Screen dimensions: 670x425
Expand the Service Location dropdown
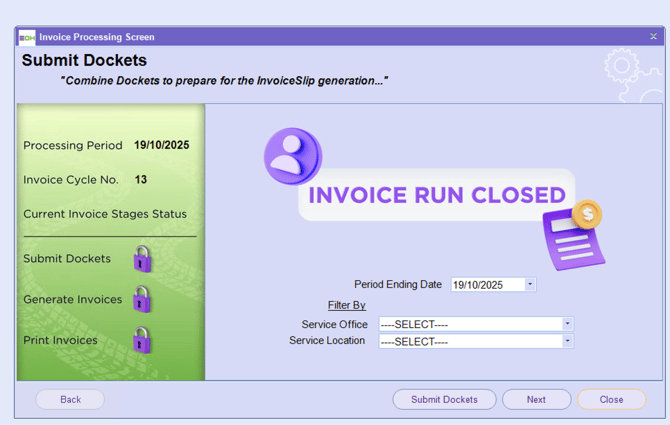(567, 341)
